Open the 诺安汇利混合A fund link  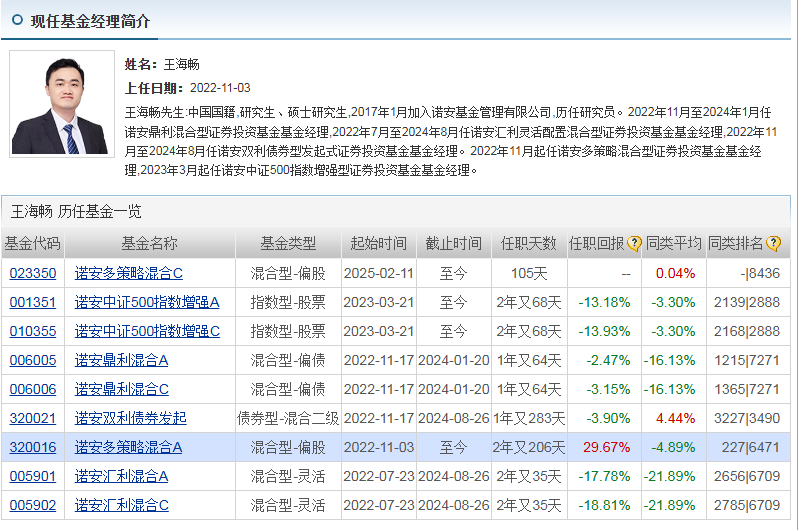pyautogui.click(x=121, y=477)
